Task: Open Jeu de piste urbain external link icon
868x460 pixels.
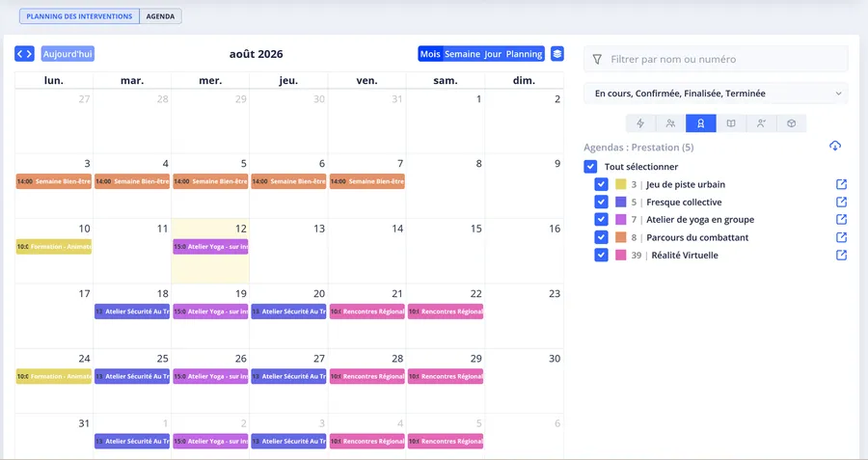Action: 841,184
